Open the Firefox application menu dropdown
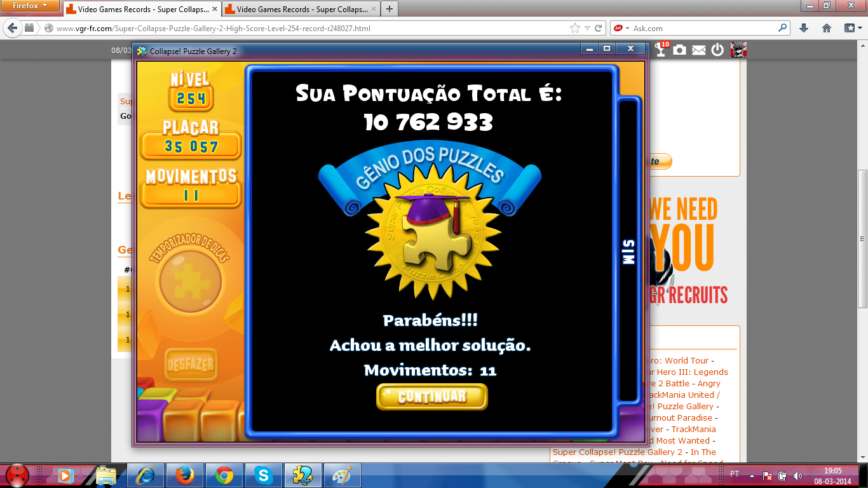Viewport: 868px width, 488px height. (31, 6)
